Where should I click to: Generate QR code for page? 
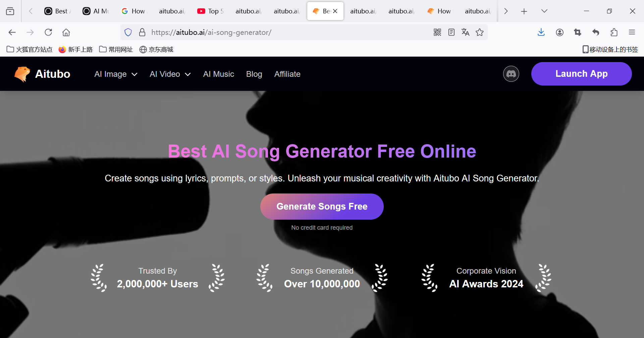coord(437,32)
